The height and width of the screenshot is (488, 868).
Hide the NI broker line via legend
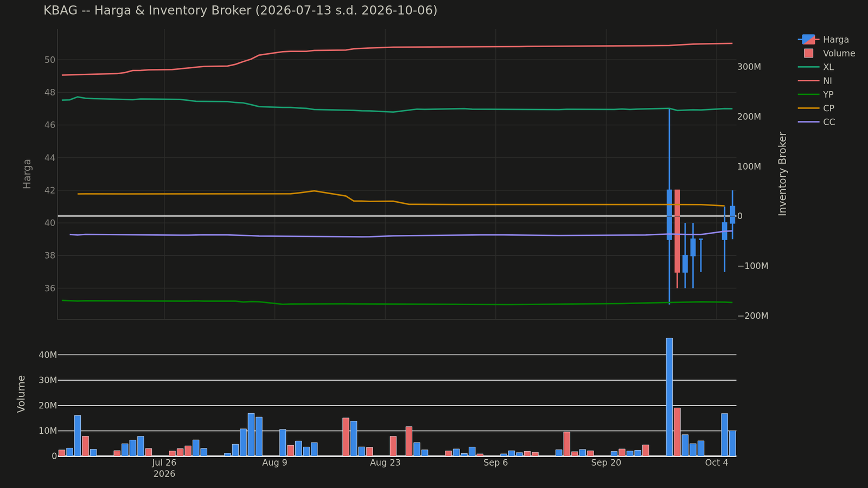(815, 81)
